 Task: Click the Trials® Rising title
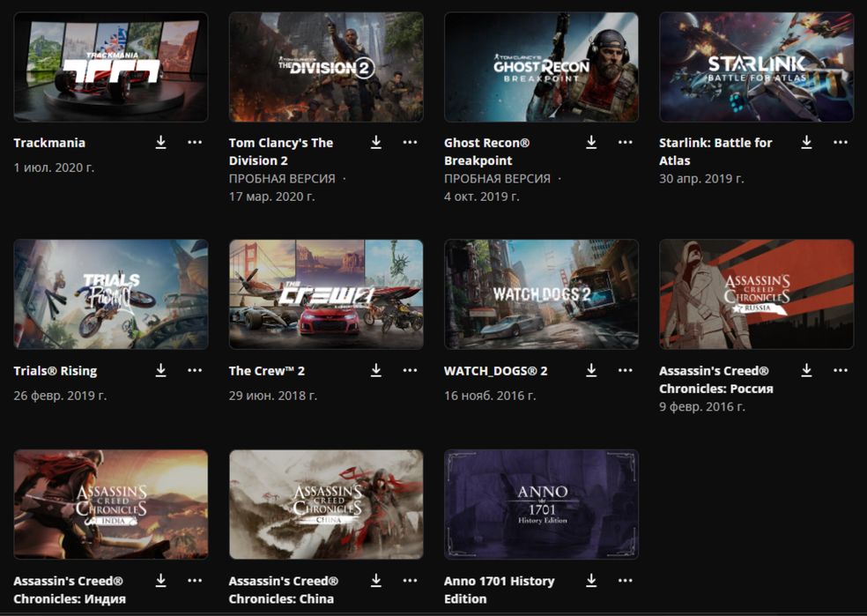coord(56,370)
